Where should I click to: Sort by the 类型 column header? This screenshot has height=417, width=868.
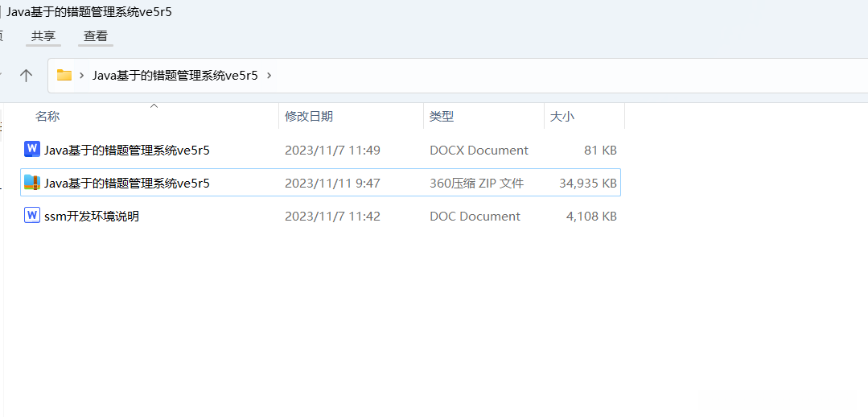442,117
